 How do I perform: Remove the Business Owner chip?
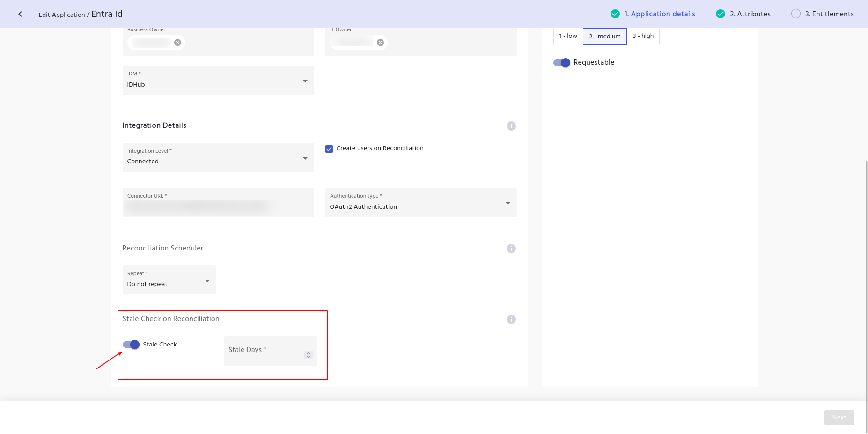pyautogui.click(x=177, y=43)
